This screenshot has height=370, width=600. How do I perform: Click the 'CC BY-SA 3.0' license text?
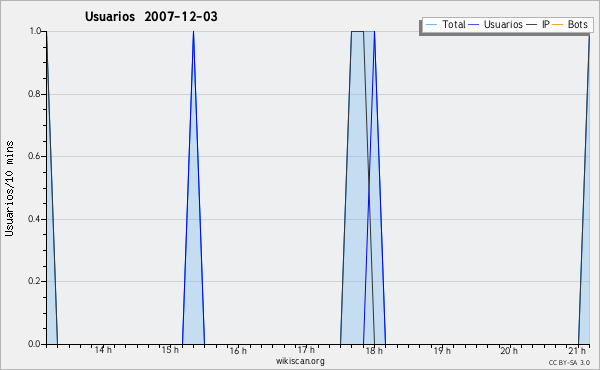pyautogui.click(x=569, y=362)
